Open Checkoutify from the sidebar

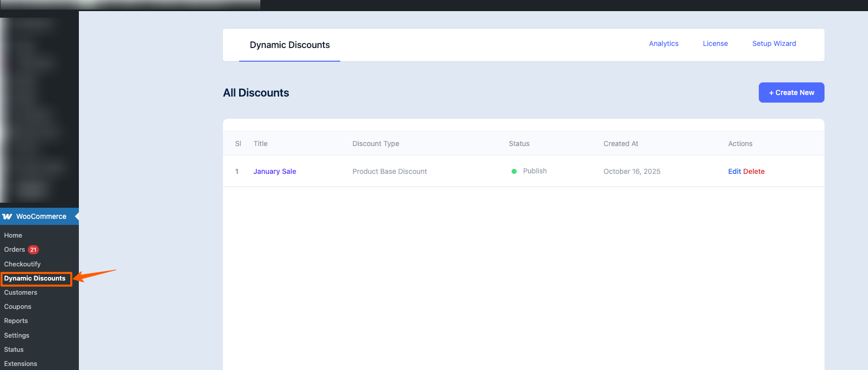point(22,264)
